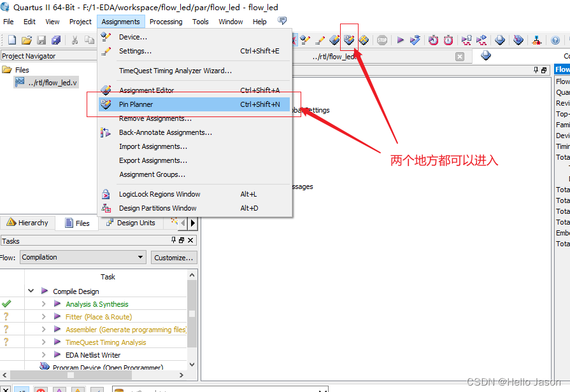Expand the EDA Netlist Writer task
The width and height of the screenshot is (570, 392).
[43, 354]
